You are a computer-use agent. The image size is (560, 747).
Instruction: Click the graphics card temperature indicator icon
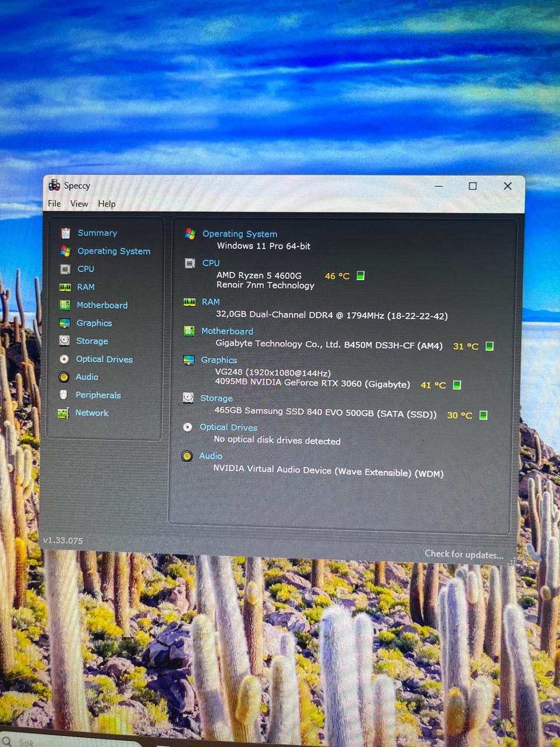[457, 385]
